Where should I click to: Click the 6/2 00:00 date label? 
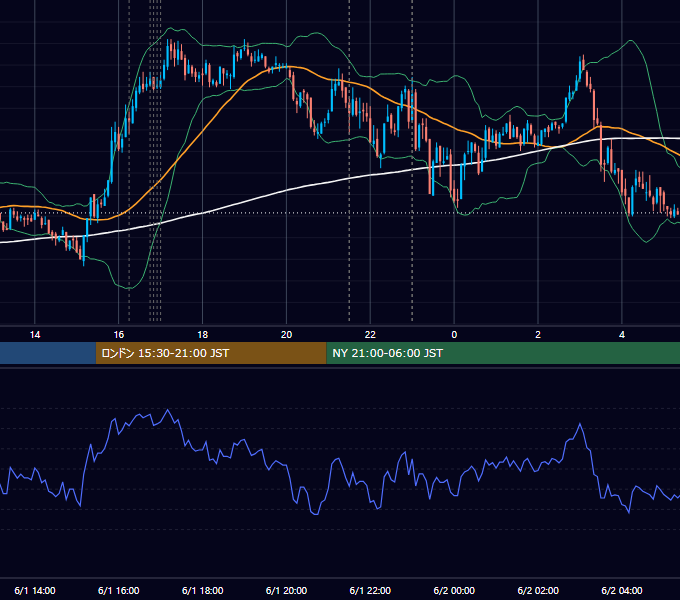coord(454,590)
